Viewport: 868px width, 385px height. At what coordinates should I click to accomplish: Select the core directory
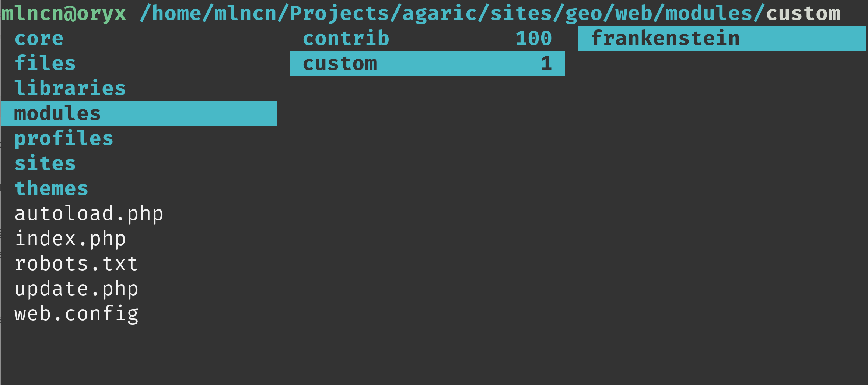click(x=39, y=39)
